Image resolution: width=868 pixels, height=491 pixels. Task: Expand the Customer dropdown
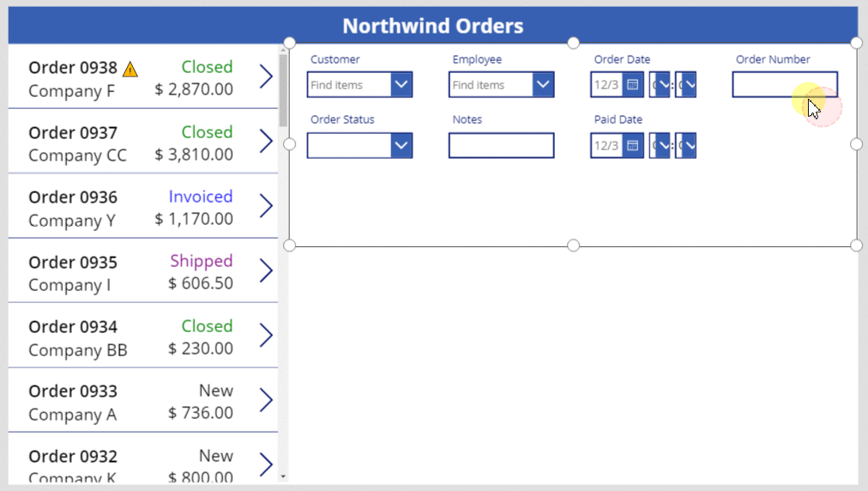(x=402, y=85)
